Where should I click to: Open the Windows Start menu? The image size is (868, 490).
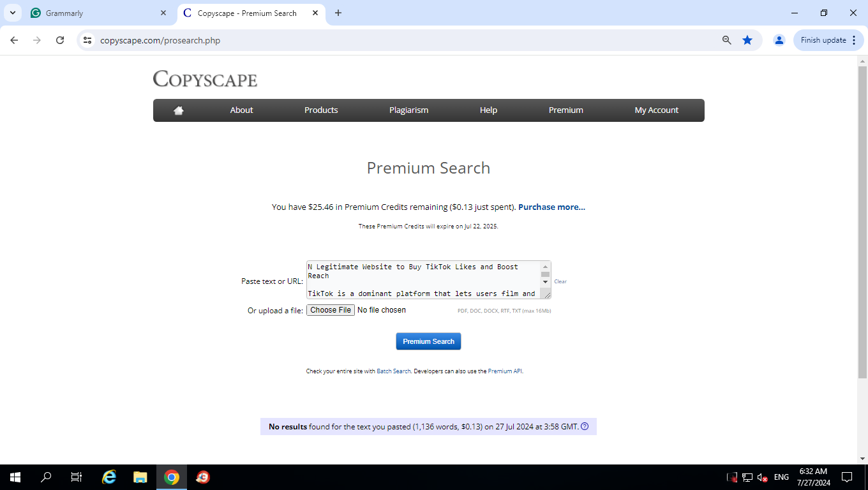(15, 477)
